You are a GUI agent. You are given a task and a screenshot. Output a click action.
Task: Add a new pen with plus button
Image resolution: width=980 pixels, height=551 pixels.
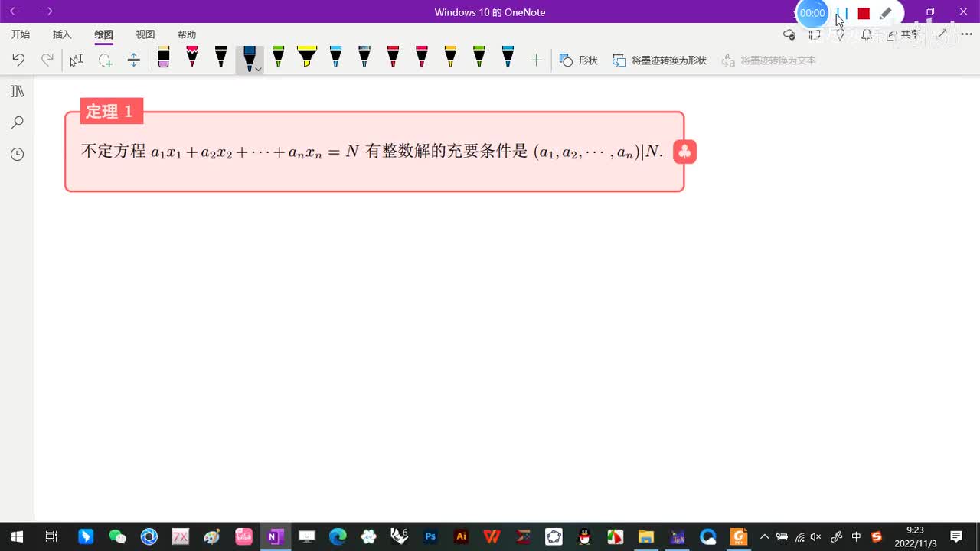click(x=536, y=60)
